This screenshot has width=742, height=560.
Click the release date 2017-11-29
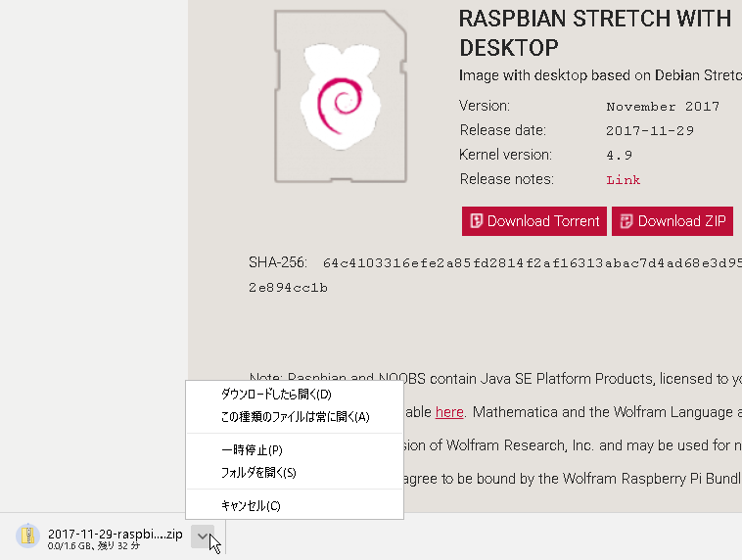point(650,130)
